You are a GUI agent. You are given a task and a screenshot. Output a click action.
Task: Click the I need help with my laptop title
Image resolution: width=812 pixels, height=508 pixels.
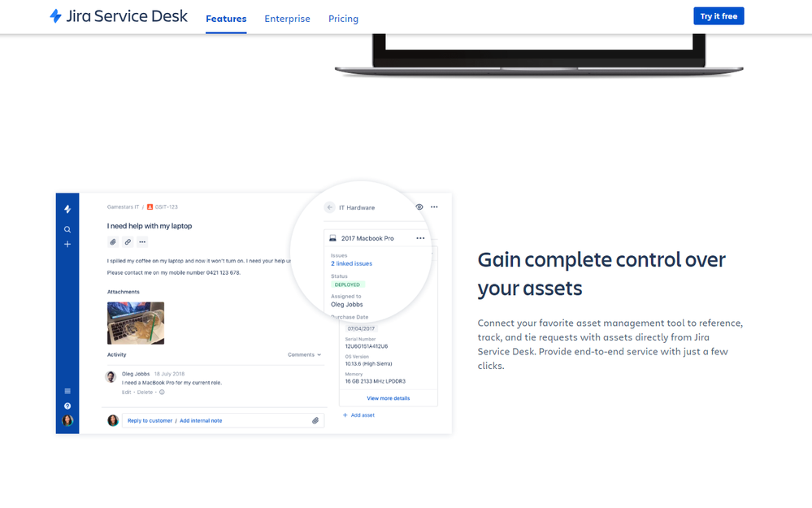150,226
